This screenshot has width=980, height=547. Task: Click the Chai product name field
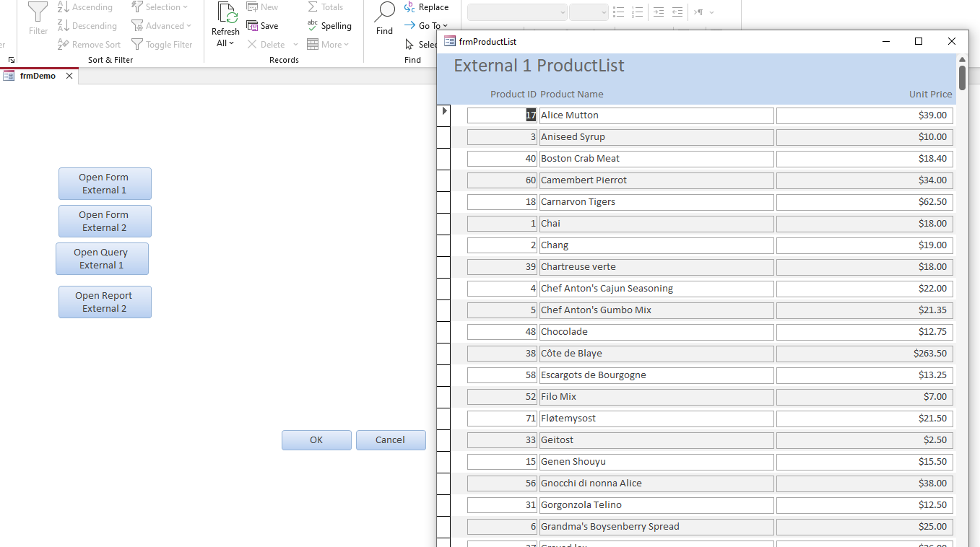point(656,224)
